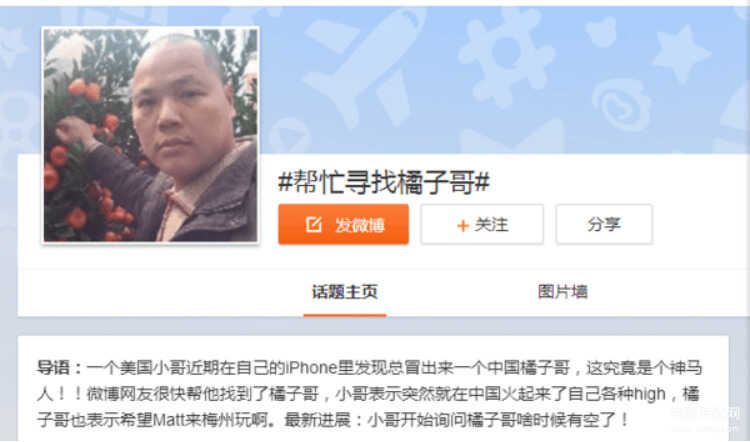Viewport: 750px width, 442px height.
Task: Click the swirl icon in the banner
Action: coord(622,105)
